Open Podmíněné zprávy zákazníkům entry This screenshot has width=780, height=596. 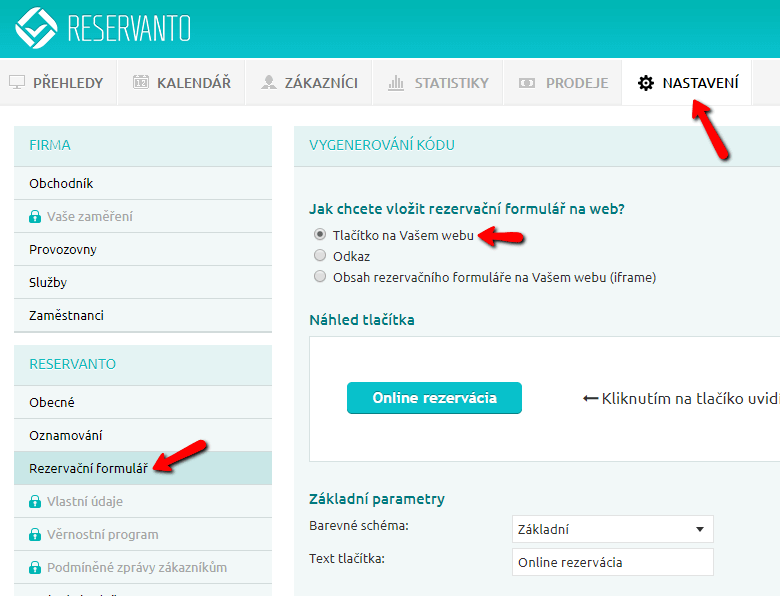pyautogui.click(x=143, y=567)
